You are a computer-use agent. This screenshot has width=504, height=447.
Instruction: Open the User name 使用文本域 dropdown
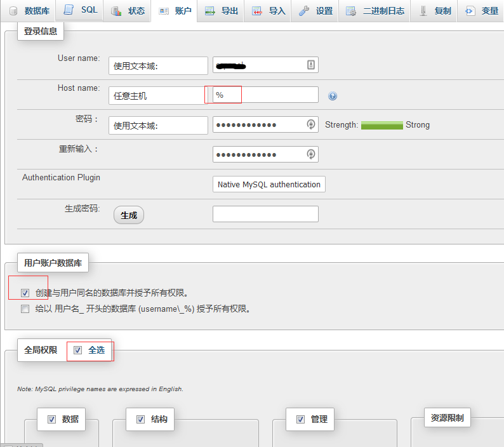158,65
